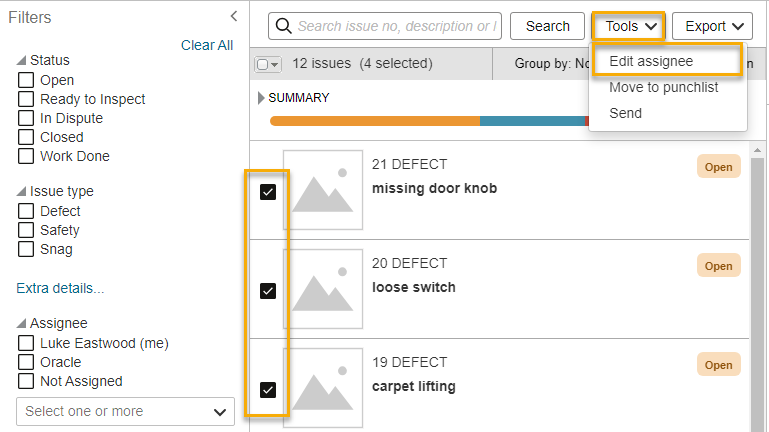Open the image placeholder for issue 20
The image size is (769, 432).
click(323, 289)
